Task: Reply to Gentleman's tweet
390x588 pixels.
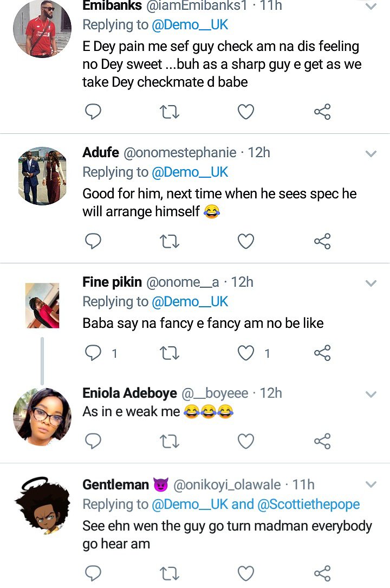Action: pos(94,572)
